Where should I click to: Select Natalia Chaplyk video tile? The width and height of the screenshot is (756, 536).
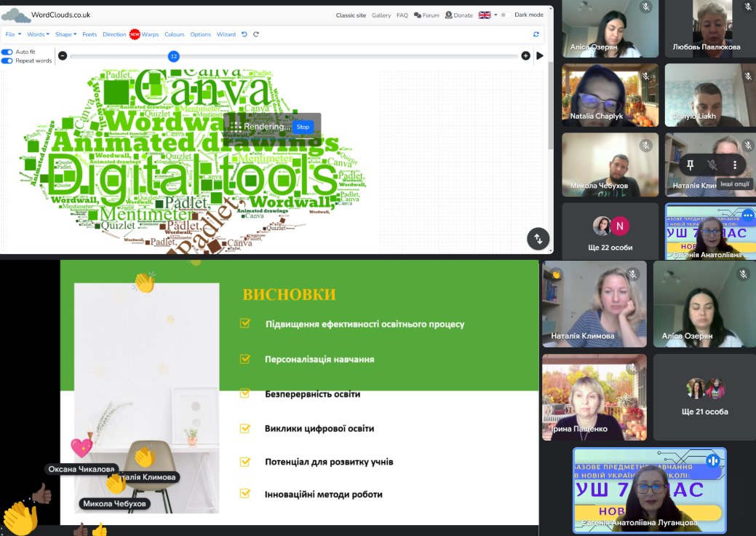click(x=610, y=95)
